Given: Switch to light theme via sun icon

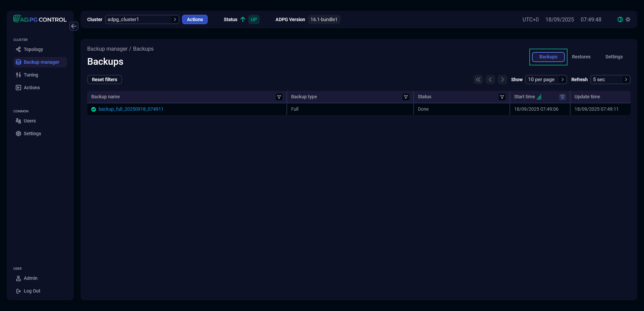Looking at the screenshot, I should coord(628,19).
